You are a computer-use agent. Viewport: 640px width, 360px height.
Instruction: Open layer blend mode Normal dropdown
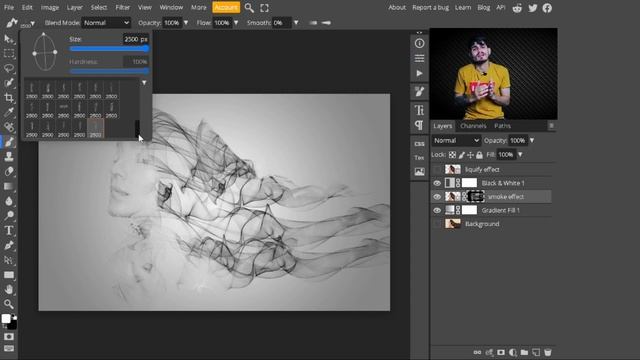[456, 140]
